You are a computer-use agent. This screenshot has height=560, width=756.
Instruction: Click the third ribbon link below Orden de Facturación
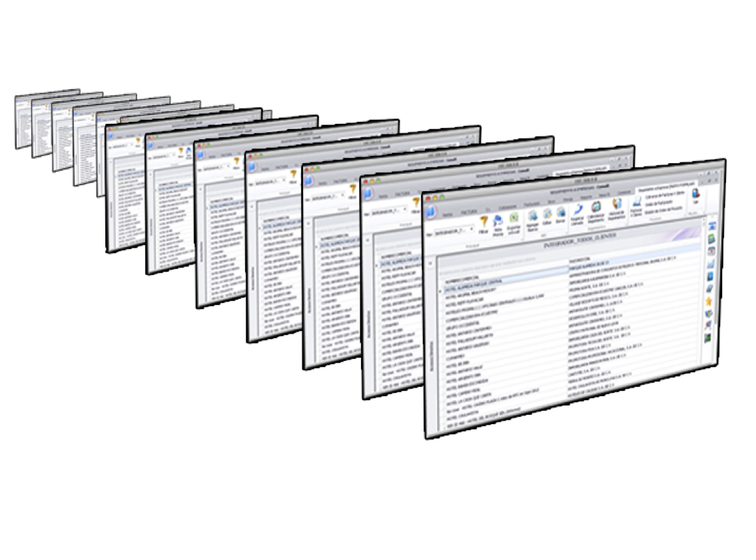coord(664,210)
